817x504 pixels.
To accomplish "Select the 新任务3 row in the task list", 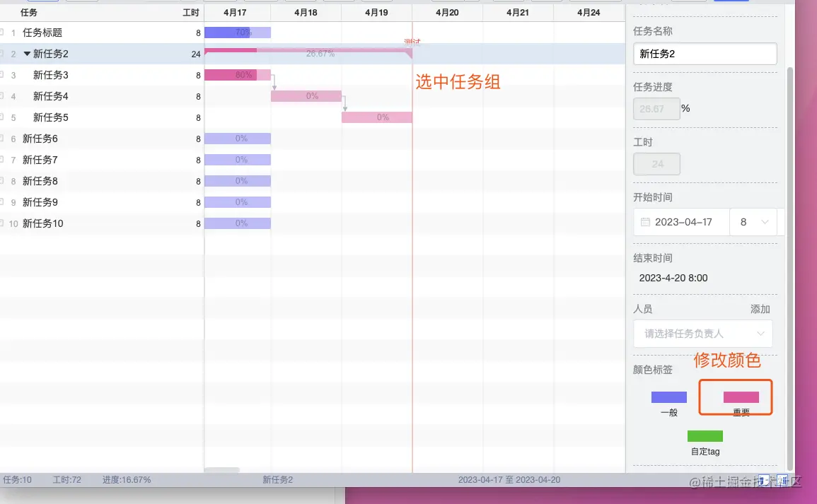I will click(50, 75).
